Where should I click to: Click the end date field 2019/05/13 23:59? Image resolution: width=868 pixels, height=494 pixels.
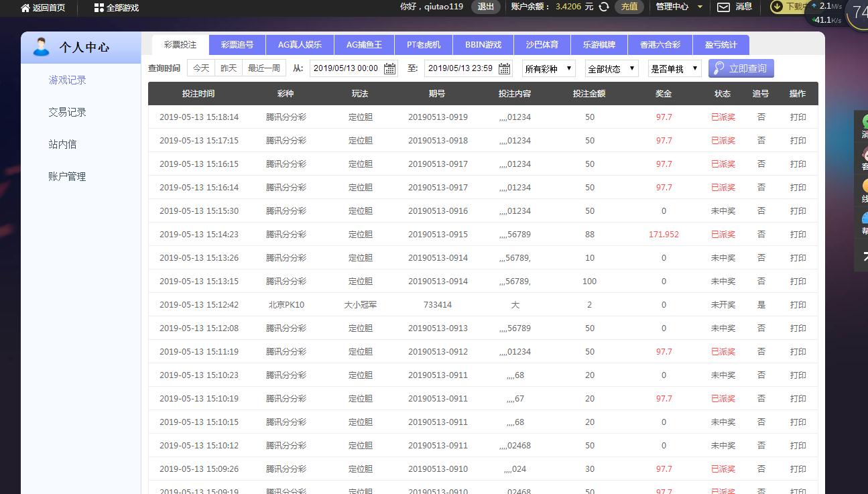point(468,68)
